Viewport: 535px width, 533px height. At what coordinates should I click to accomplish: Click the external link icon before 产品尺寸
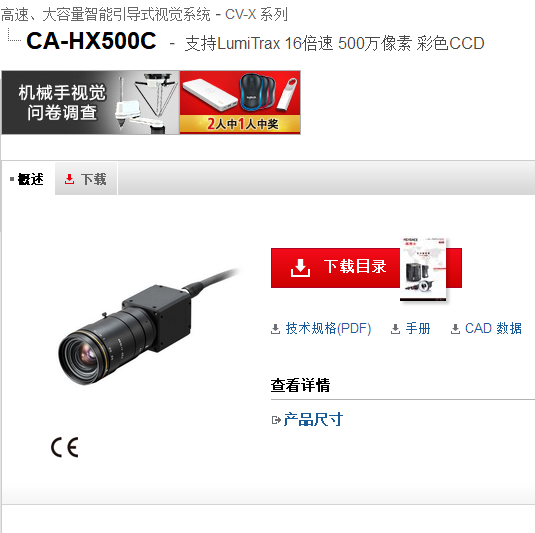[x=276, y=420]
